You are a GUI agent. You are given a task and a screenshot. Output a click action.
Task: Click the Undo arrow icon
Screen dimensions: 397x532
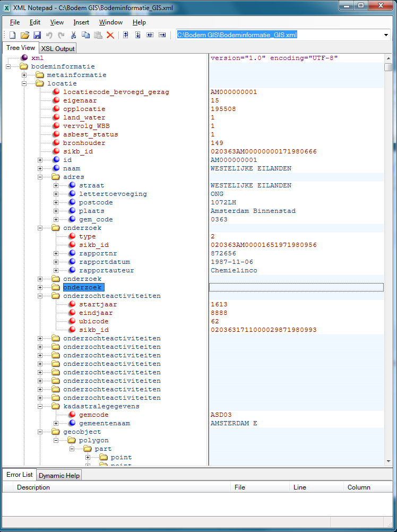coord(49,35)
